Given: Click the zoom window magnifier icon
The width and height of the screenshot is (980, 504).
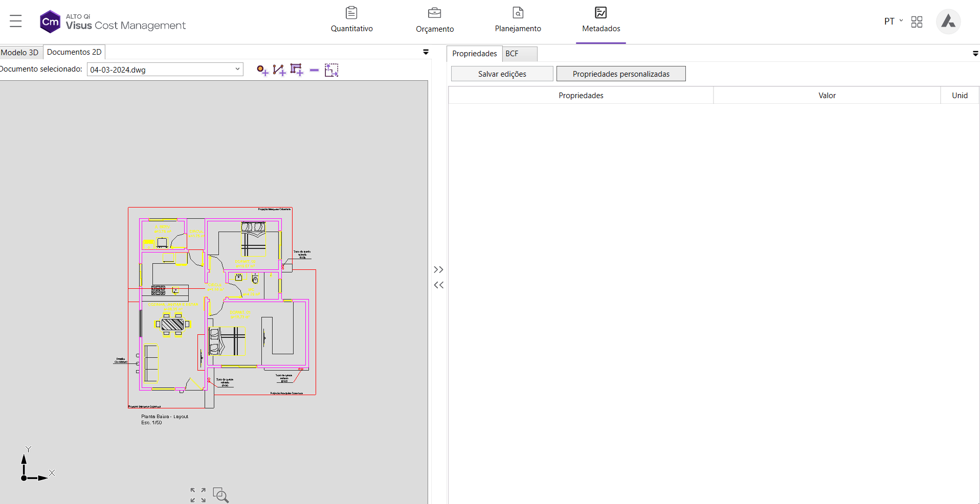Looking at the screenshot, I should pos(220,495).
